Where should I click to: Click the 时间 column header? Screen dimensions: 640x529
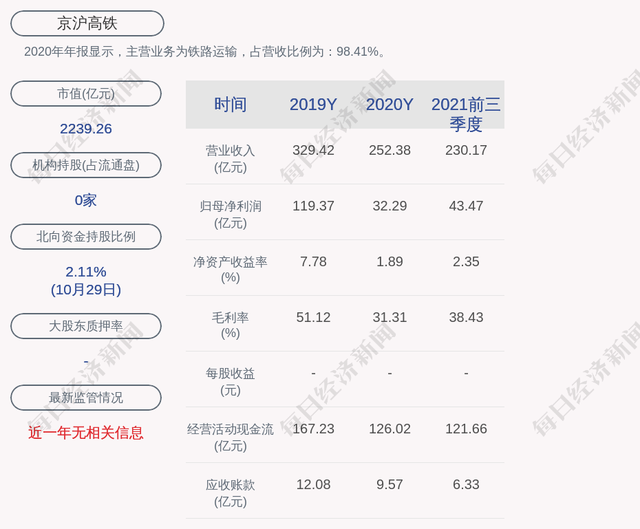click(230, 105)
